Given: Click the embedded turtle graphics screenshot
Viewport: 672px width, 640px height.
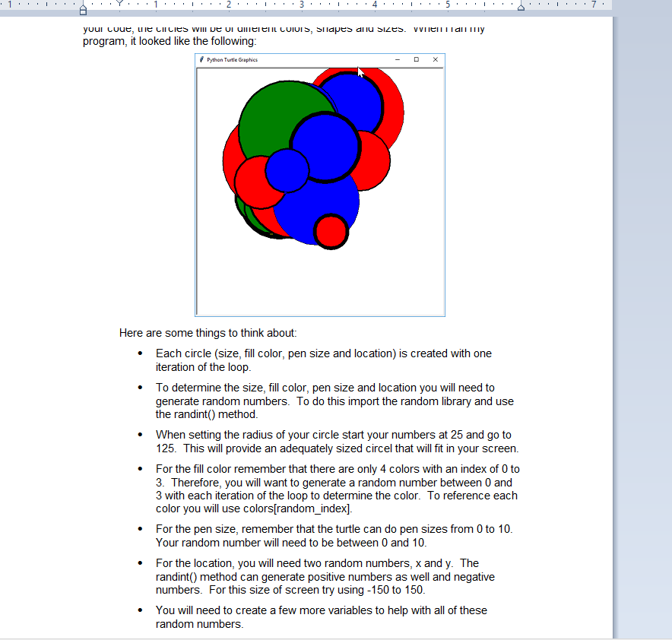Looking at the screenshot, I should click(x=320, y=186).
